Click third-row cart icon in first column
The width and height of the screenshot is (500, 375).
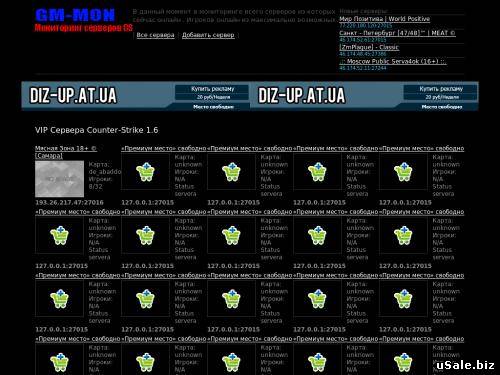(x=60, y=299)
